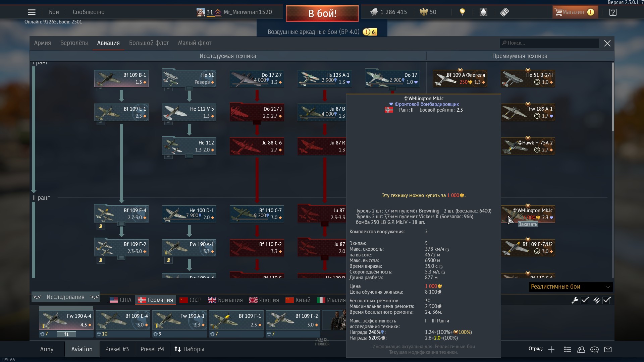Toggle the automatic ammo refill checkbox

(606, 300)
